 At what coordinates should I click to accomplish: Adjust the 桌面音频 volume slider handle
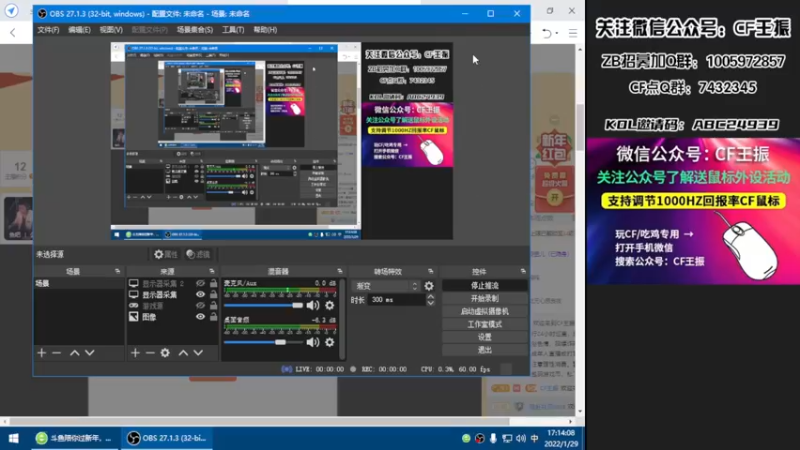(x=280, y=342)
